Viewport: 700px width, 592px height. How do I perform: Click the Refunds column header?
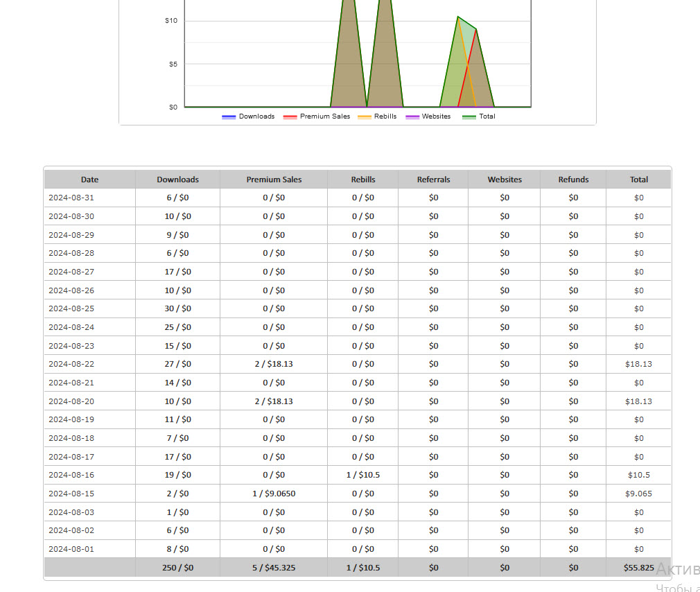[x=573, y=180]
